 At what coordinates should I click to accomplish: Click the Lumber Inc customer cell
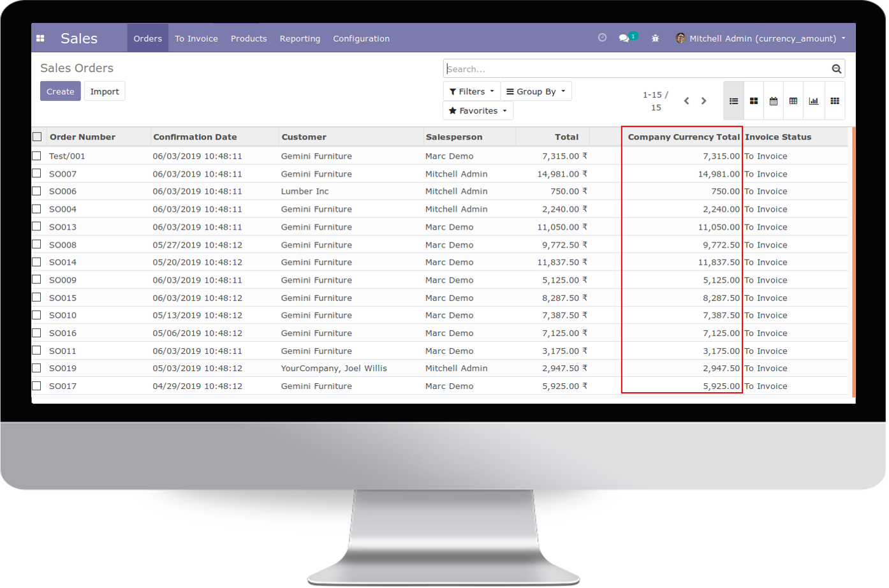point(305,191)
